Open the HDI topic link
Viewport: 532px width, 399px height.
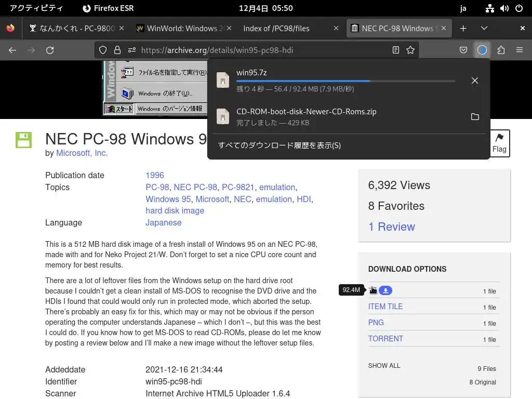click(x=303, y=199)
